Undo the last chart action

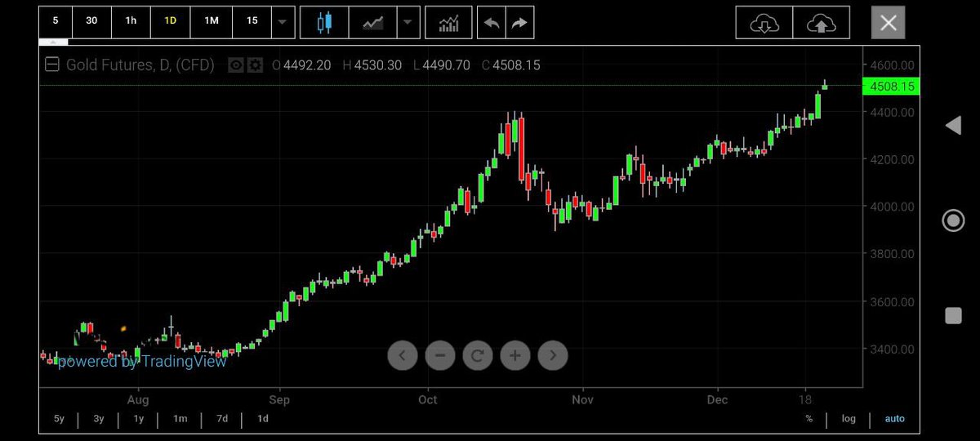[x=491, y=23]
